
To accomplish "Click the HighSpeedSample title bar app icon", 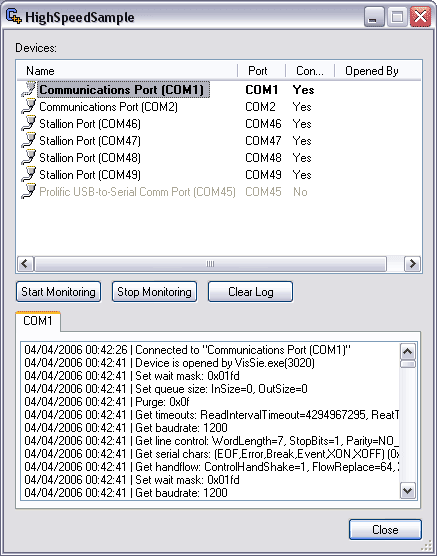I will click(x=14, y=17).
